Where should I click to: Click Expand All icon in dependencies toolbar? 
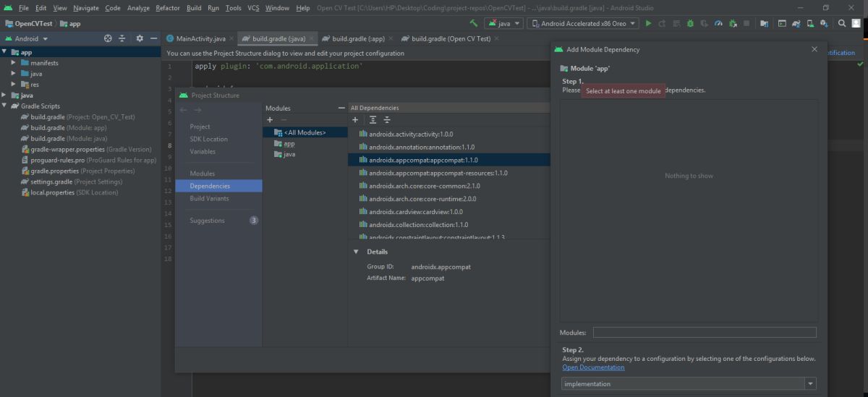coord(373,119)
